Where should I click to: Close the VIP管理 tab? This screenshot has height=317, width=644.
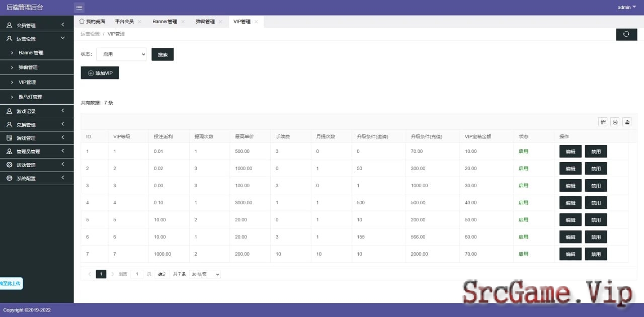pyautogui.click(x=256, y=22)
